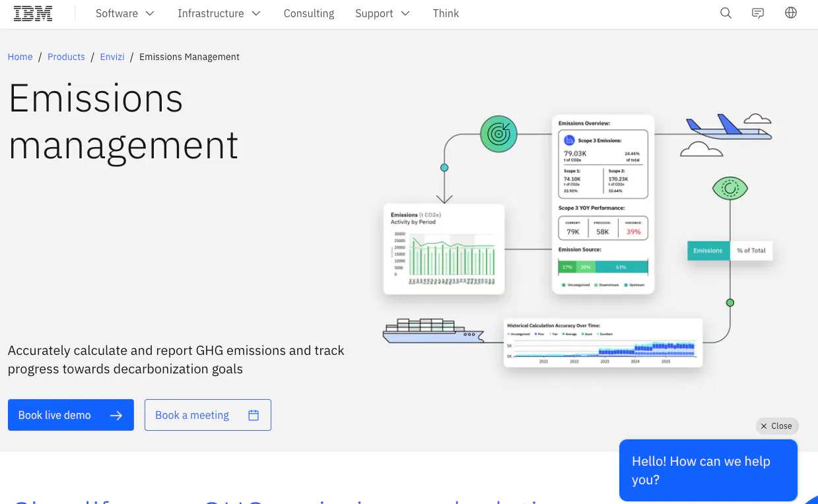
Task: Click the 'Accurately calculate and report GHG' description
Action: pos(176,360)
